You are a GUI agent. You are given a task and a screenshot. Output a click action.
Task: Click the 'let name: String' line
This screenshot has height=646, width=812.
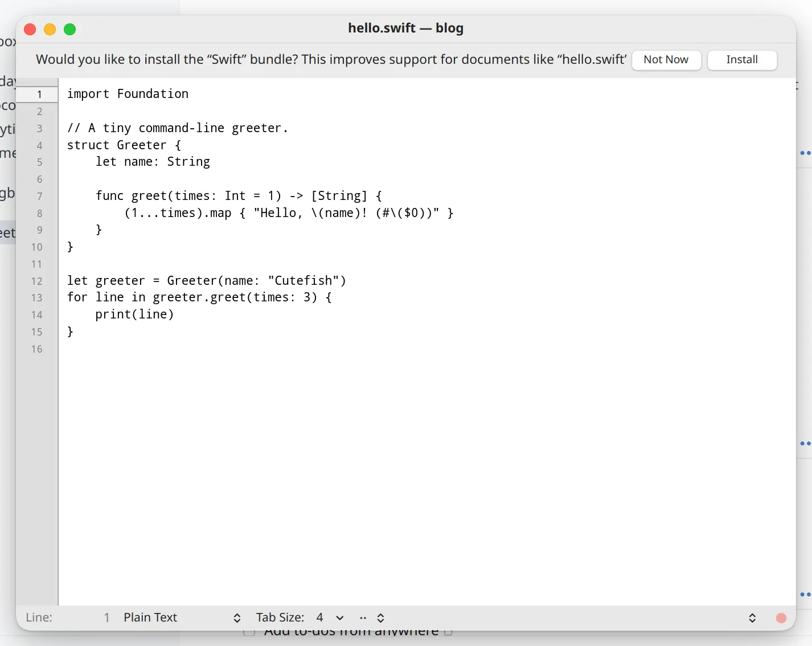click(153, 162)
